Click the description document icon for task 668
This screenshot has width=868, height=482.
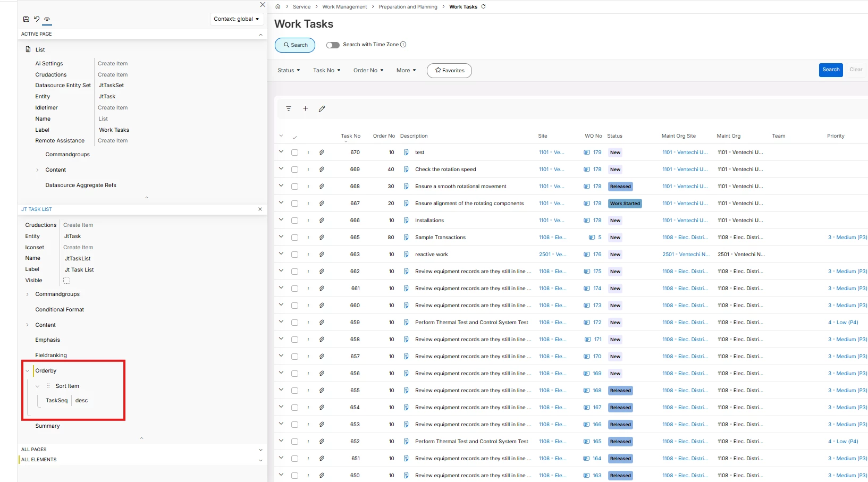click(x=406, y=187)
